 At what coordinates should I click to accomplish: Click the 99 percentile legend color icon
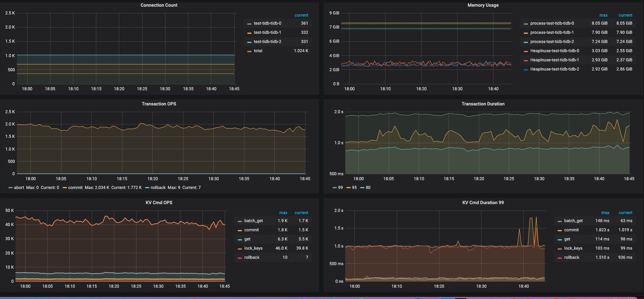coord(334,188)
